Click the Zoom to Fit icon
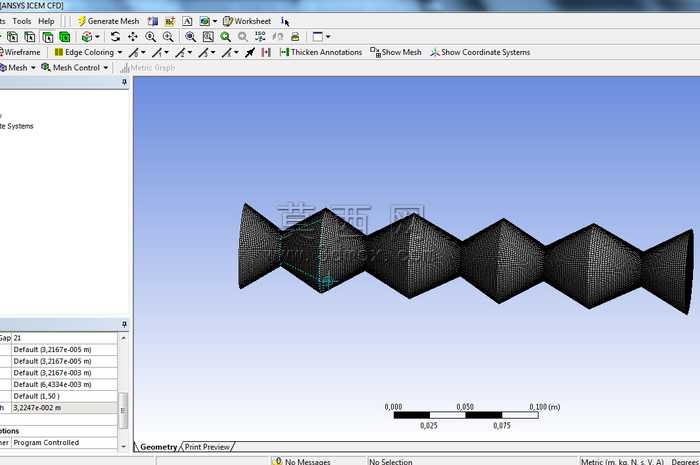The width and height of the screenshot is (700, 465). click(191, 37)
